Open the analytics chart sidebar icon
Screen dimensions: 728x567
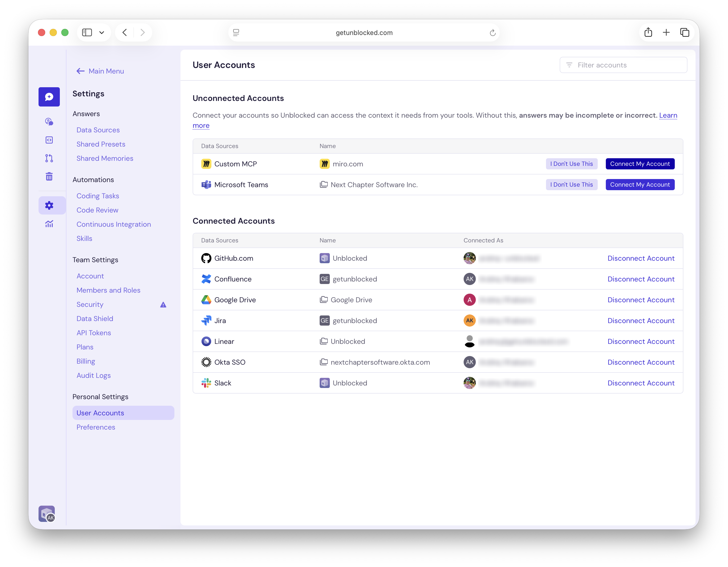(x=49, y=224)
